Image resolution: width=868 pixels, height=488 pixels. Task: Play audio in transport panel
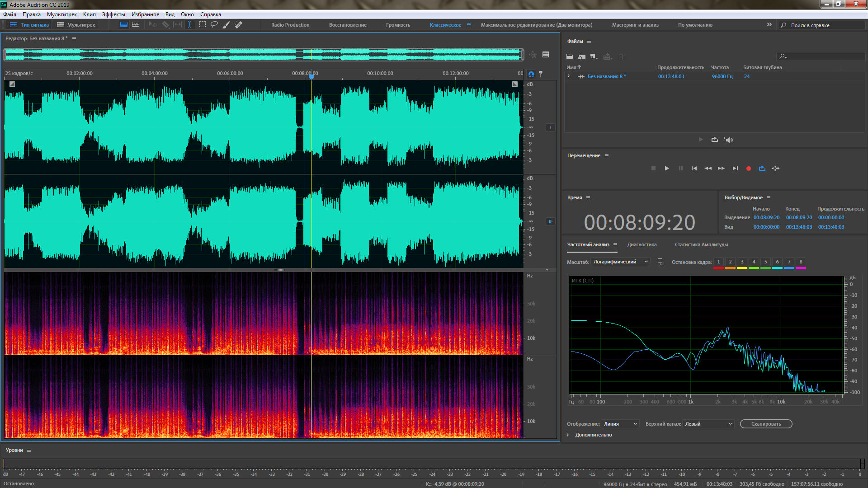(x=667, y=168)
